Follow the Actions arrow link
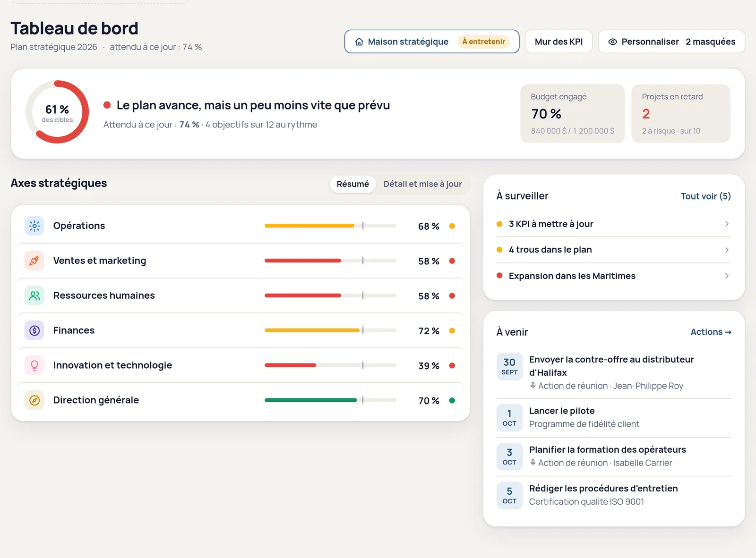Viewport: 756px width, 558px height. coord(711,332)
